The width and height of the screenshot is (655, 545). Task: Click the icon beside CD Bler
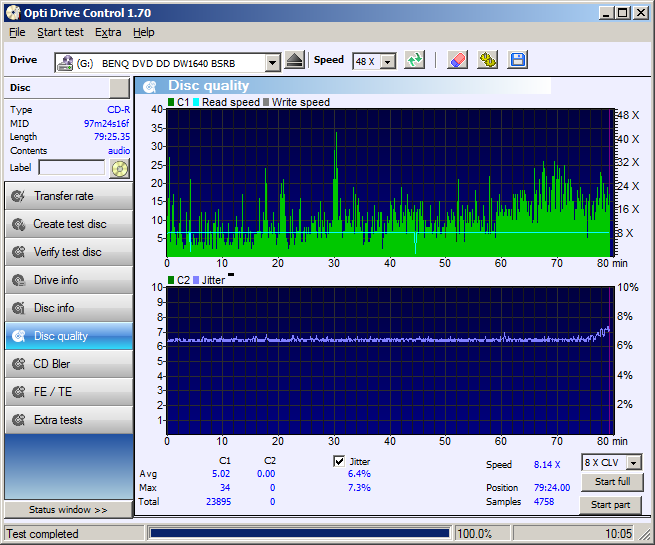(x=18, y=364)
